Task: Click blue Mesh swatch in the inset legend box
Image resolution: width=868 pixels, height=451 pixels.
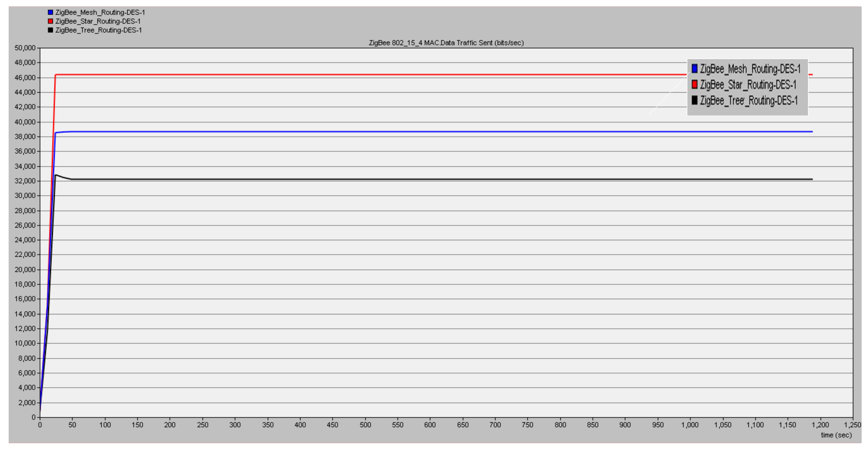Action: 695,69
